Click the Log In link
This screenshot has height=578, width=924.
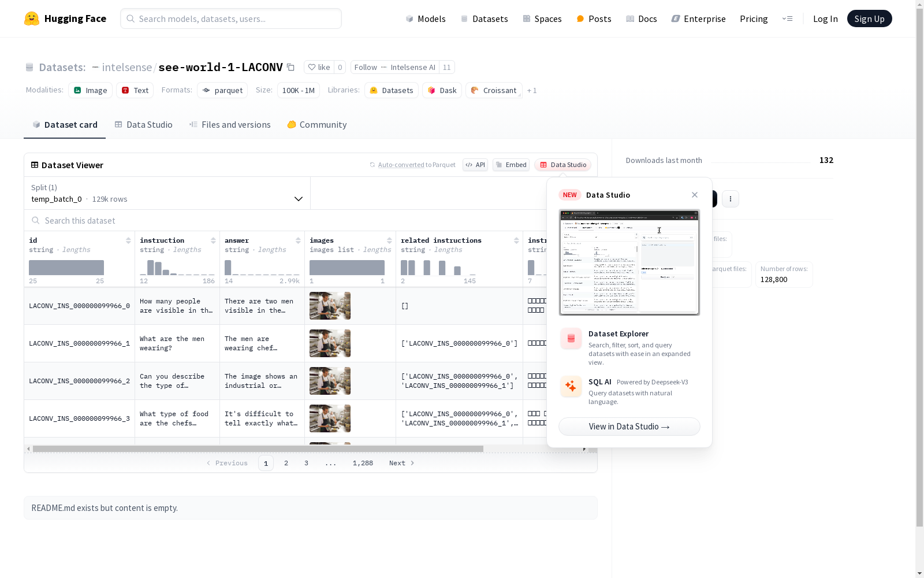tap(825, 19)
